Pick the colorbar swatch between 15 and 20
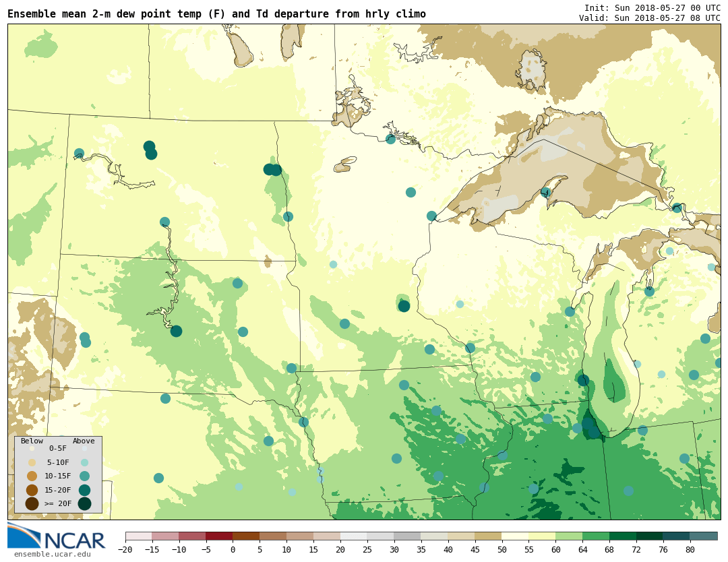 pyautogui.click(x=328, y=536)
